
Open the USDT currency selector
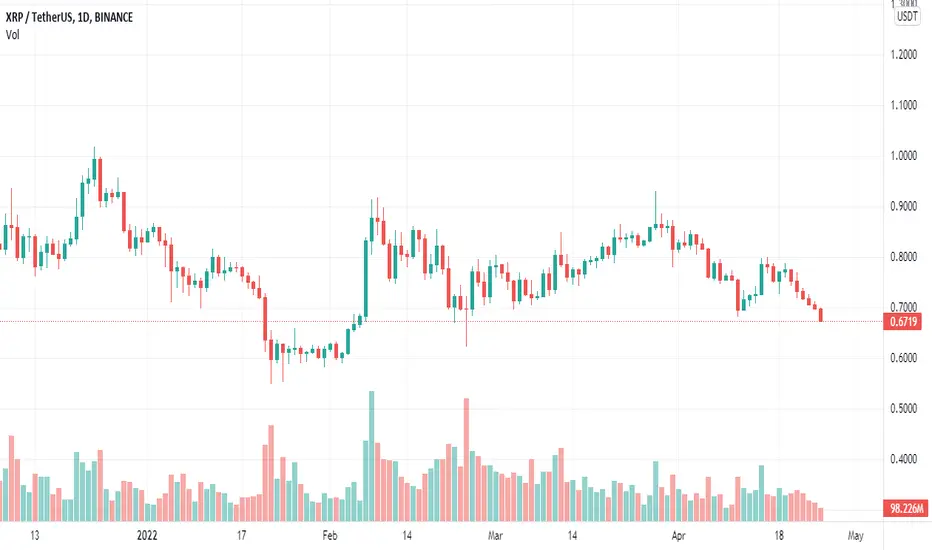[907, 17]
